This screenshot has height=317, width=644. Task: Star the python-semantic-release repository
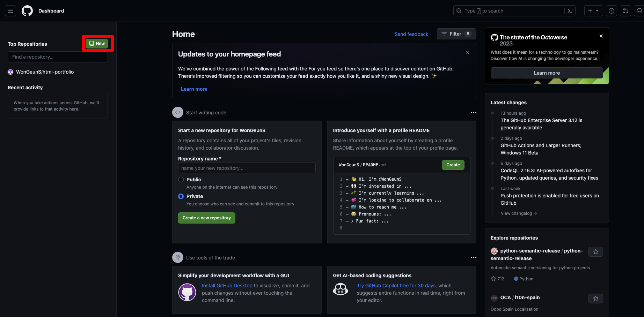[x=596, y=252]
